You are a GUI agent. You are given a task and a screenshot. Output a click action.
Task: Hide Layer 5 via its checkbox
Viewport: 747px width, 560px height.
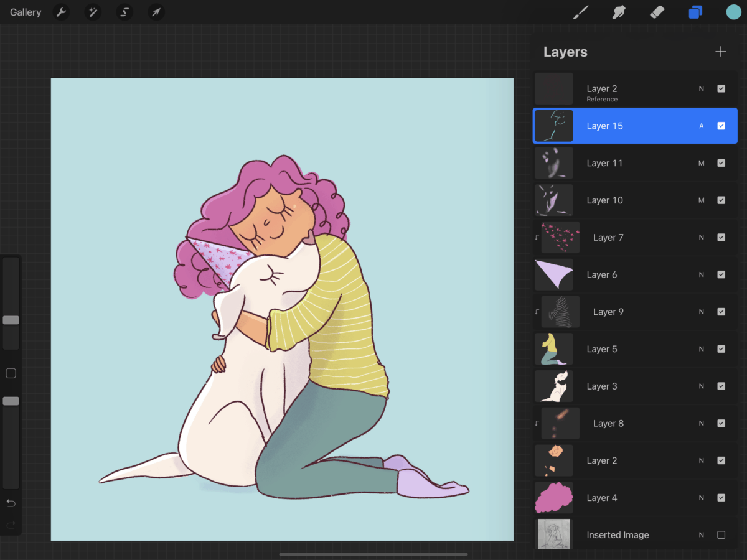pos(721,349)
